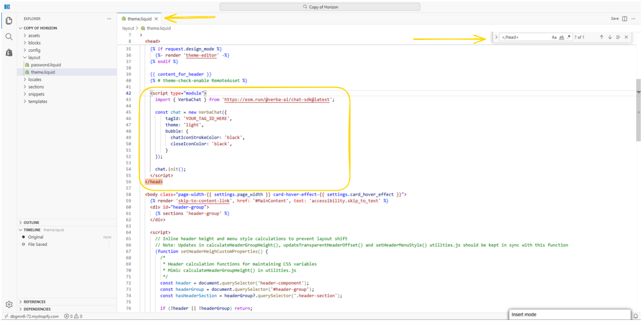Click the blue sidebar logo icon at top left
The image size is (644, 324).
tap(7, 7)
